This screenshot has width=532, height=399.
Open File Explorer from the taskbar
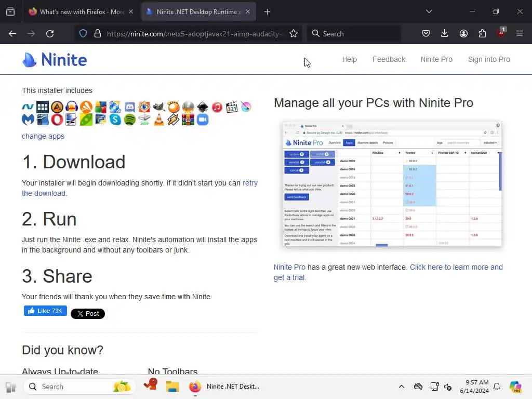tap(172, 387)
